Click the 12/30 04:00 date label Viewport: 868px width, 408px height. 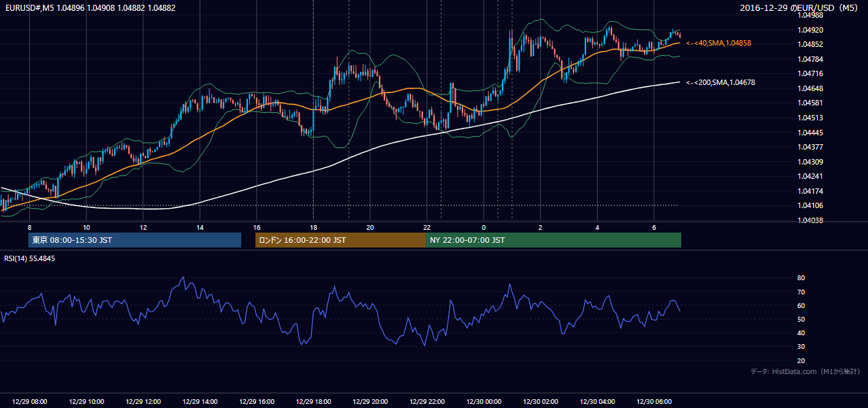(x=596, y=402)
